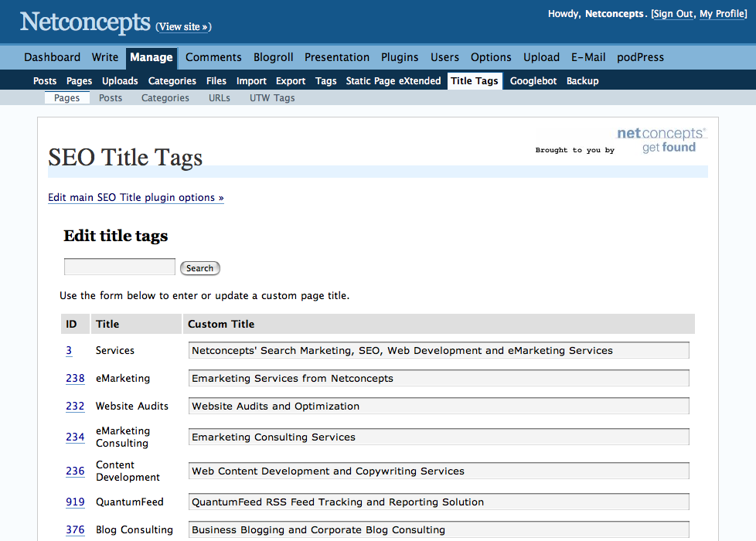This screenshot has height=541, width=756.
Task: Select the Manage menu tab
Action: [152, 58]
